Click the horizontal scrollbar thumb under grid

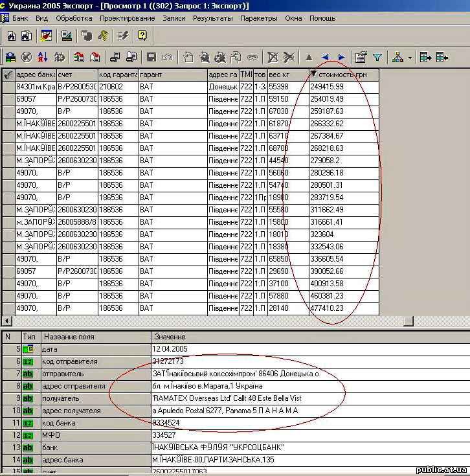[408, 321]
